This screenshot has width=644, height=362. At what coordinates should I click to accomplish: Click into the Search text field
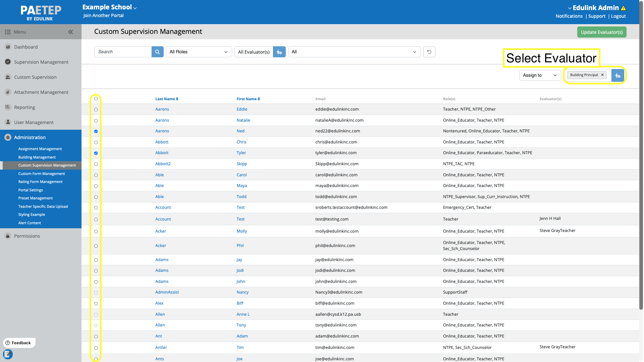pos(123,52)
